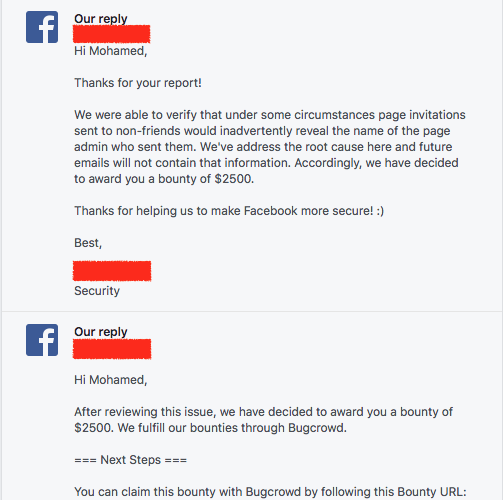This screenshot has width=503, height=500.
Task: Click the "Security" signature text
Action: pos(97,291)
